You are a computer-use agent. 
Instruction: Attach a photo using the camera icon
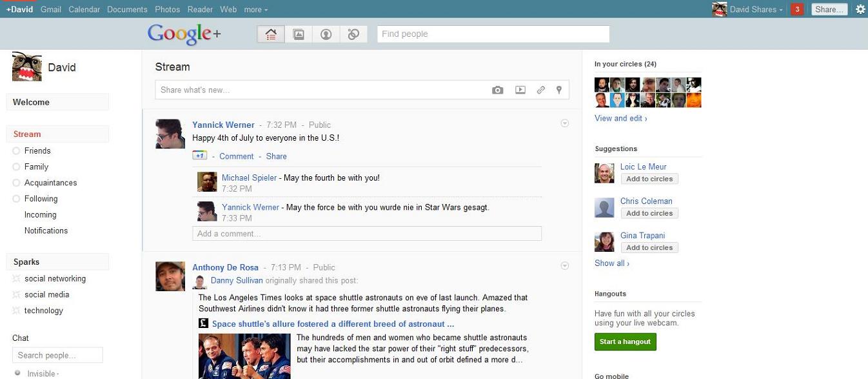(498, 90)
